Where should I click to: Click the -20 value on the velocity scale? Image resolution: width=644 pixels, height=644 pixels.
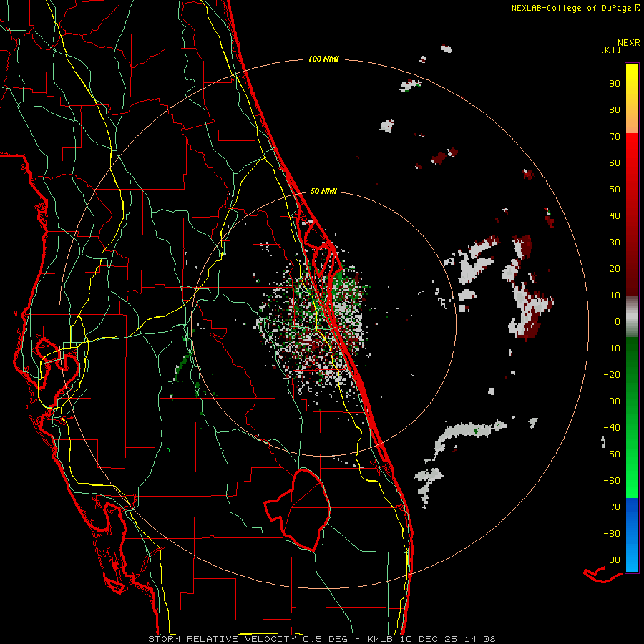[x=612, y=374]
